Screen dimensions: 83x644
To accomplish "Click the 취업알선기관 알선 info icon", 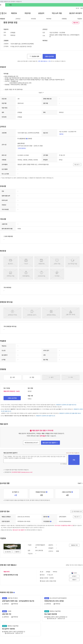I will click(x=47, y=492).
